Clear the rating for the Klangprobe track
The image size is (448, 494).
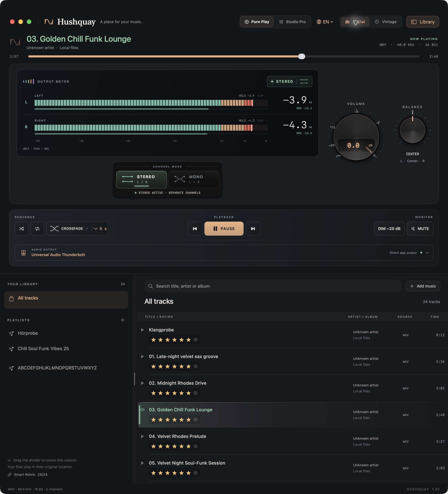(195, 340)
